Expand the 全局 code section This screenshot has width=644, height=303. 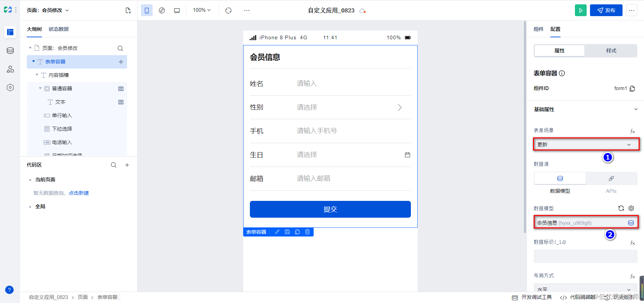pos(30,207)
